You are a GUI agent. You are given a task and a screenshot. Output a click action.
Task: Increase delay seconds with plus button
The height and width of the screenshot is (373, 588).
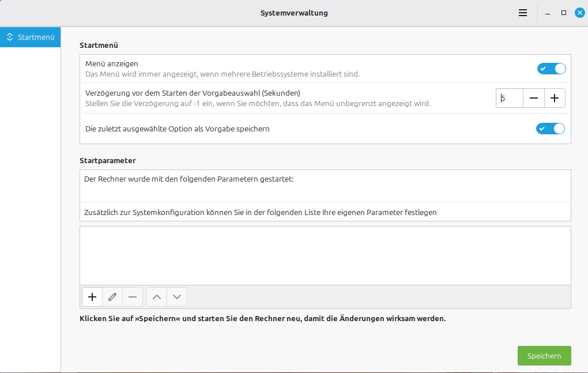(x=555, y=98)
